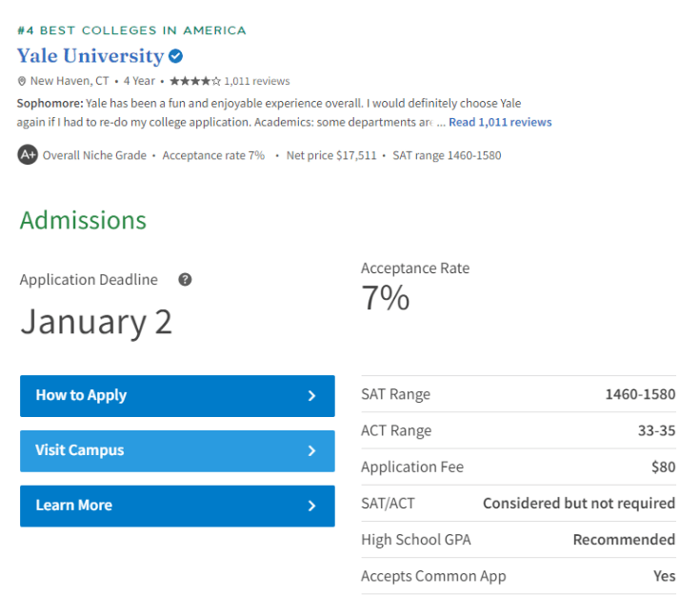
Task: Click the A+ Niche grade badge
Action: point(28,154)
